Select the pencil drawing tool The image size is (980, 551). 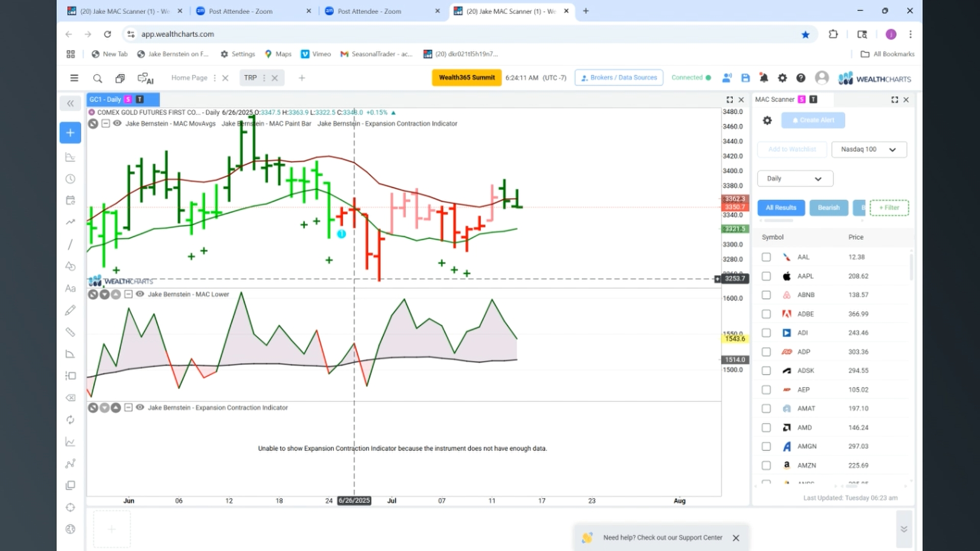pos(70,310)
